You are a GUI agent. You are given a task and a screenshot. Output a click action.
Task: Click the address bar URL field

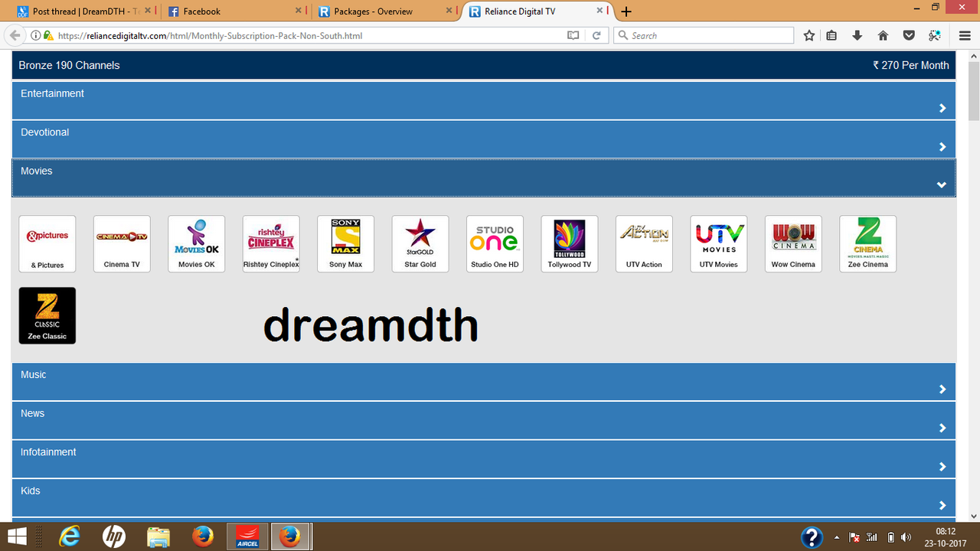[306, 35]
